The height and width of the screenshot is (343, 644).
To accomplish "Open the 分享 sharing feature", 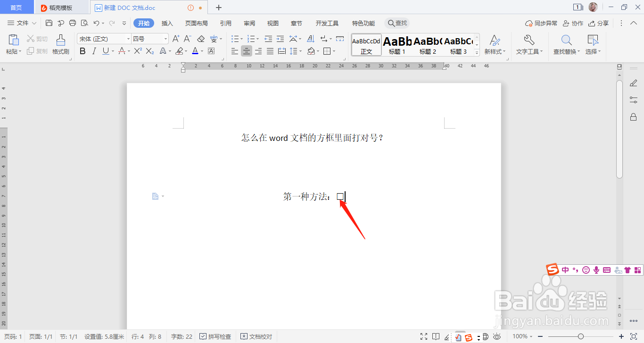I will (598, 23).
